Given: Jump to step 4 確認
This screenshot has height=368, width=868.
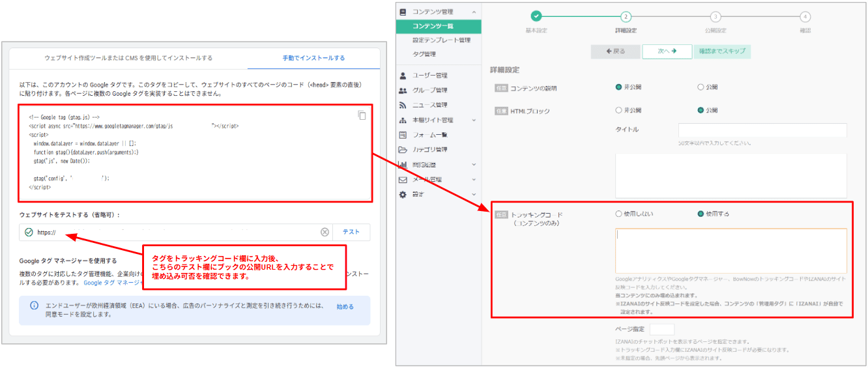Looking at the screenshot, I should (x=805, y=16).
